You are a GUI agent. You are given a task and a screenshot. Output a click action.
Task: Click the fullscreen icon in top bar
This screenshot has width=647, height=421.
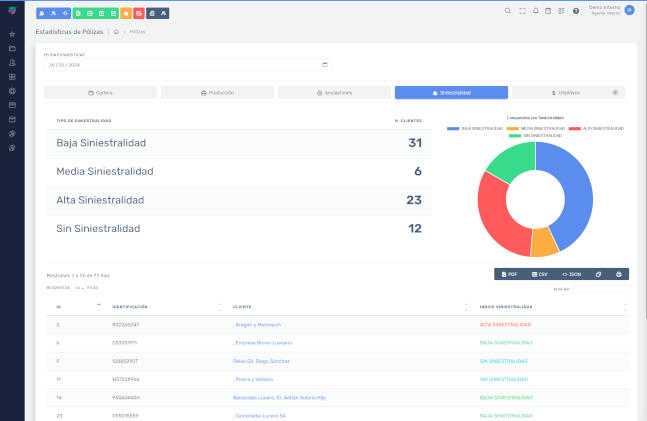(521, 11)
